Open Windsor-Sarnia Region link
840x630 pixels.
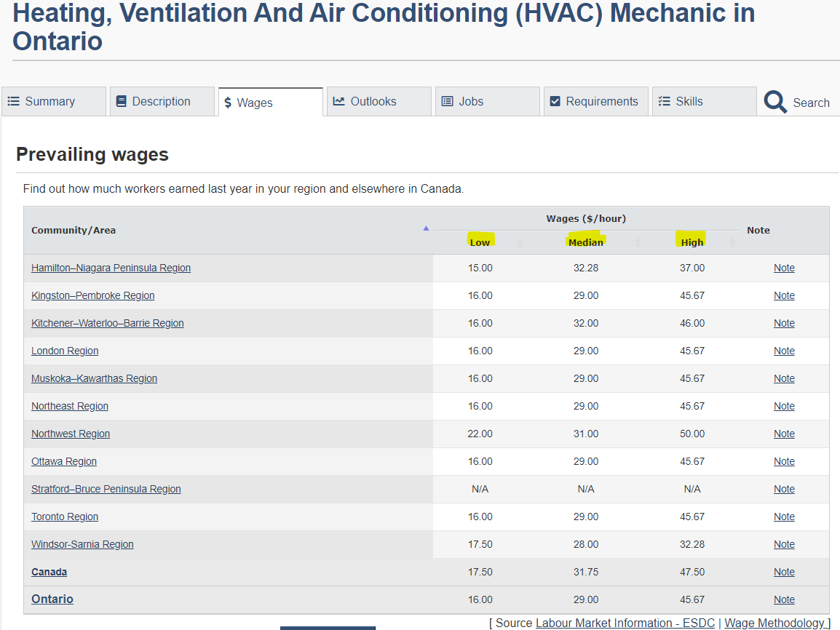82,544
